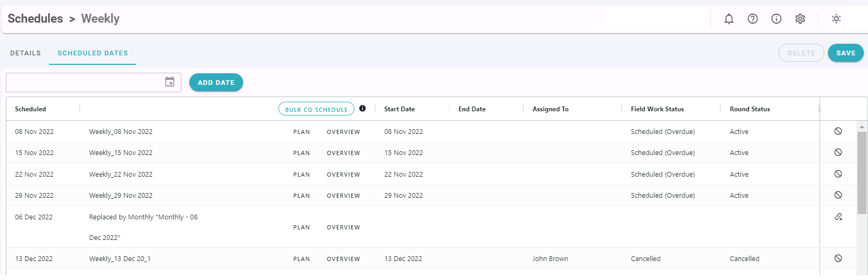
Task: Click the Save button
Action: click(x=846, y=53)
